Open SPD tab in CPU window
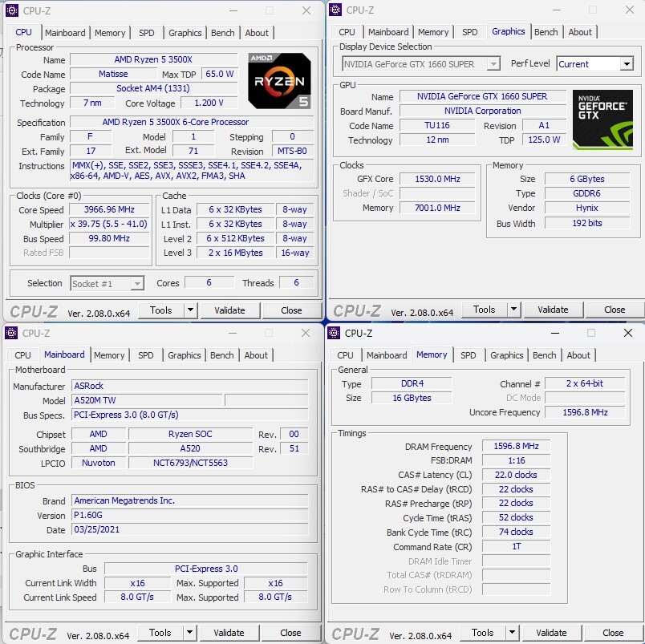 [x=147, y=33]
